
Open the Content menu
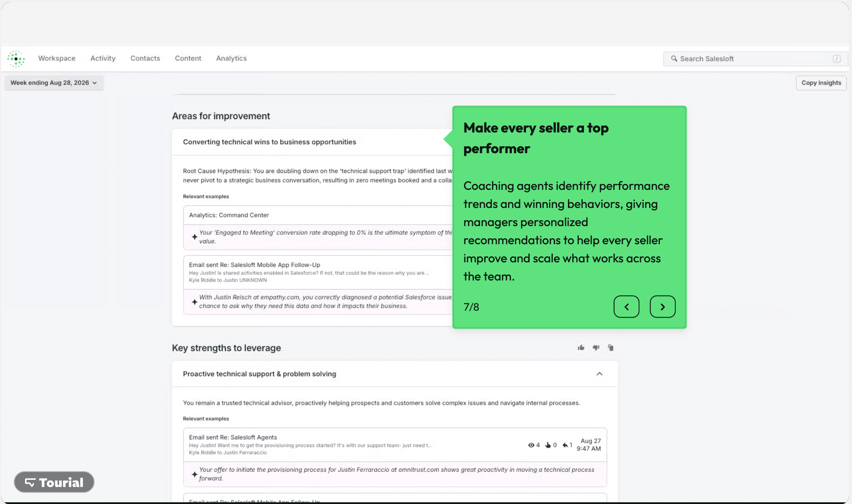tap(188, 58)
